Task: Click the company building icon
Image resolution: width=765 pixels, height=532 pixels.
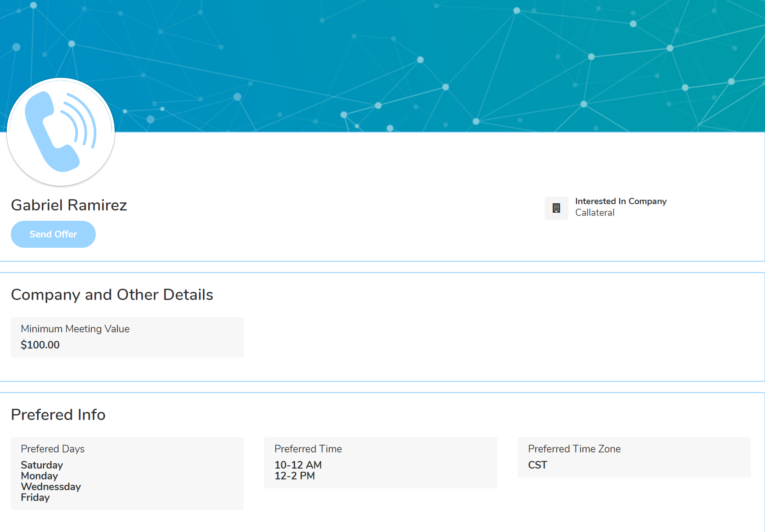Action: pos(556,208)
